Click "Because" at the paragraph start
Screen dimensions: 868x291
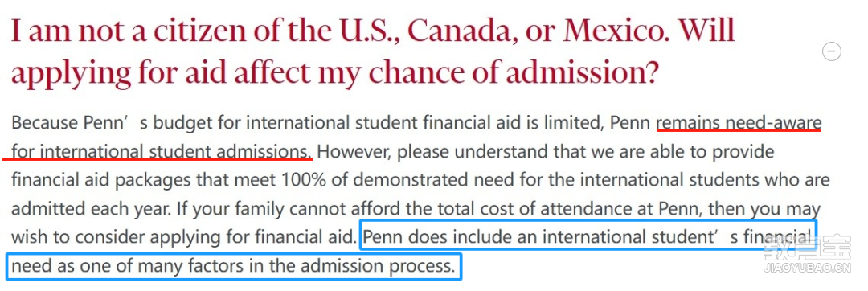pos(44,123)
